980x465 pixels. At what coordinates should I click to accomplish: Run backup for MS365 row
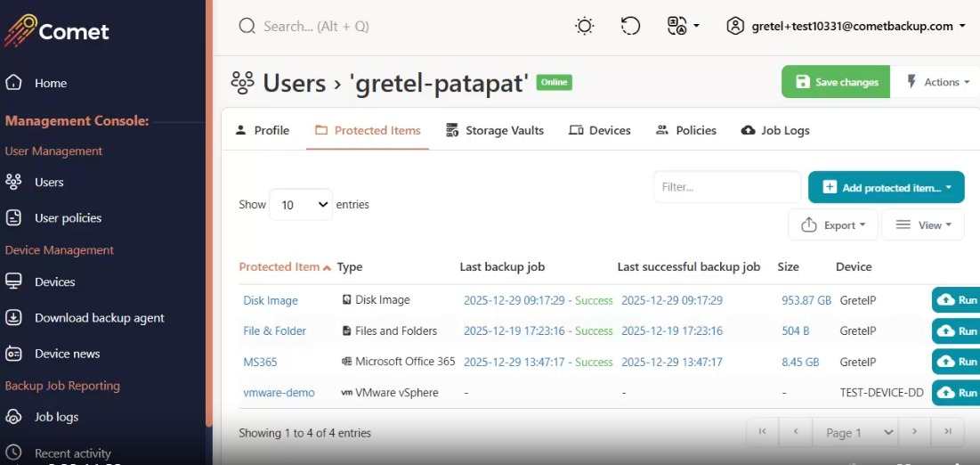[x=956, y=361]
